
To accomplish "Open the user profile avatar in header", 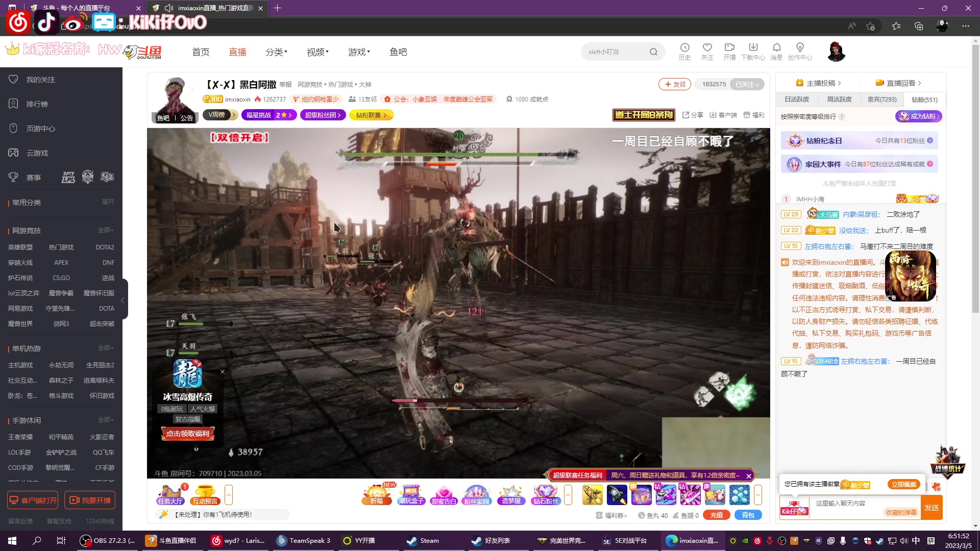I will click(836, 52).
